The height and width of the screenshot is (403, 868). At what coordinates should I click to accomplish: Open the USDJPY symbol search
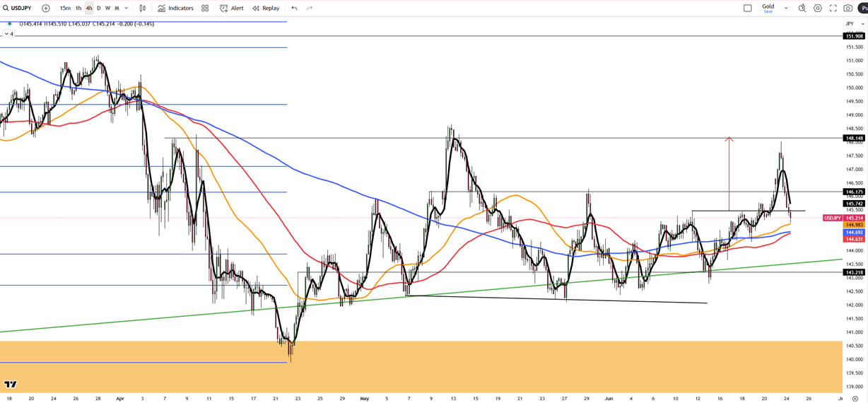click(18, 8)
